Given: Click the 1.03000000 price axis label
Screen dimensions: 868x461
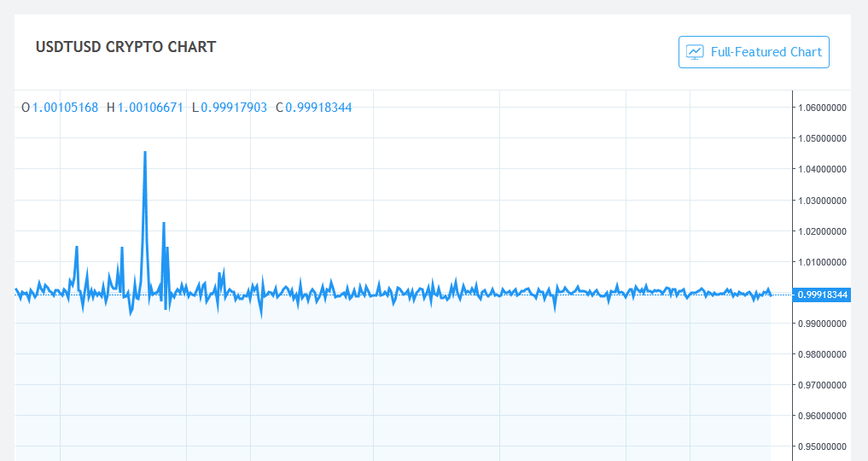Looking at the screenshot, I should pos(822,201).
